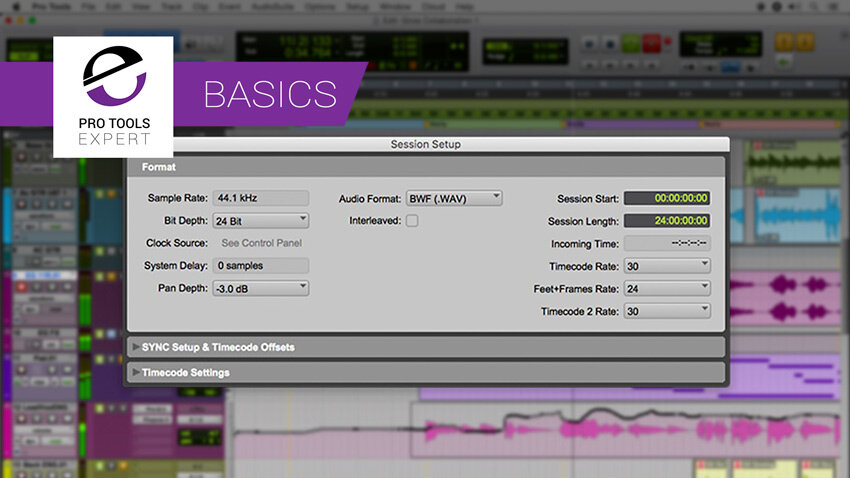Open the Edit menu in the menu bar
This screenshot has width=850, height=478.
pos(113,7)
